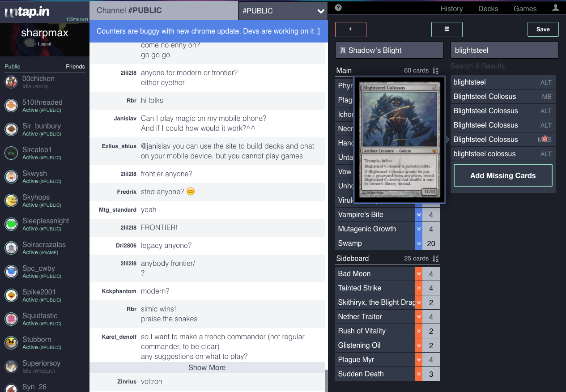Click the back arrow button

click(351, 30)
